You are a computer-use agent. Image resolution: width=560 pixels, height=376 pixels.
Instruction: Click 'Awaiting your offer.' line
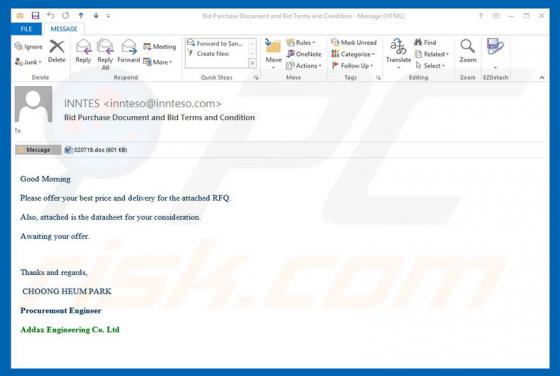(x=55, y=236)
